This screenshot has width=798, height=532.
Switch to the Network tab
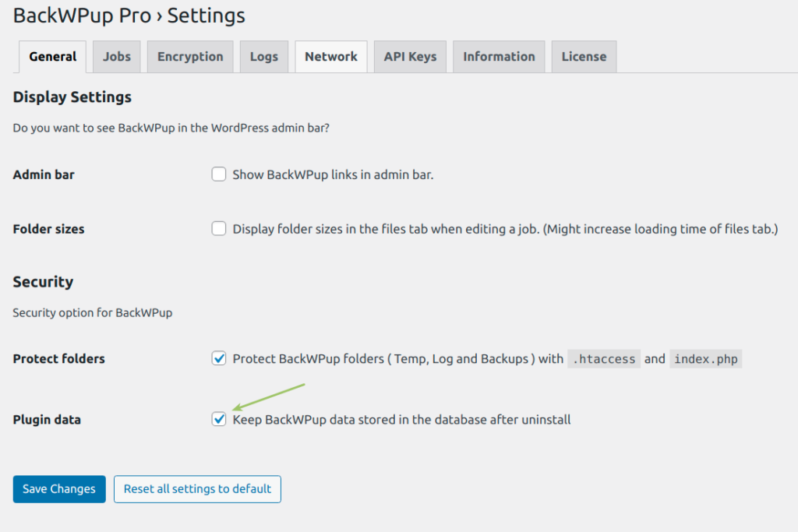(x=330, y=56)
